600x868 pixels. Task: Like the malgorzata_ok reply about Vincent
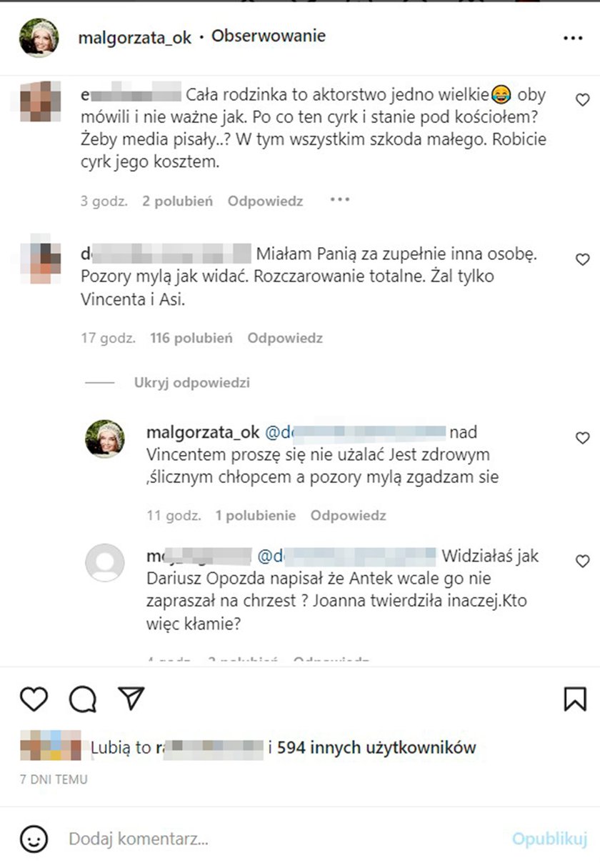(x=583, y=437)
